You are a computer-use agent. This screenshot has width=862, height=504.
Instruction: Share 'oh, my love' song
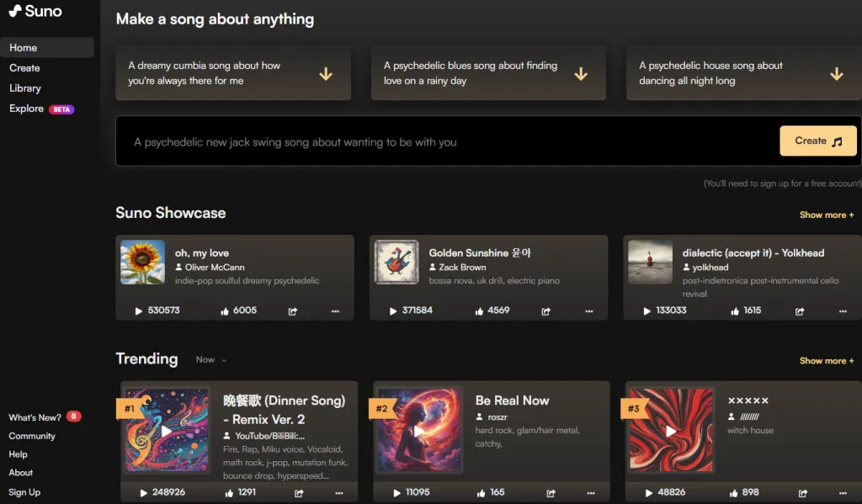click(292, 311)
